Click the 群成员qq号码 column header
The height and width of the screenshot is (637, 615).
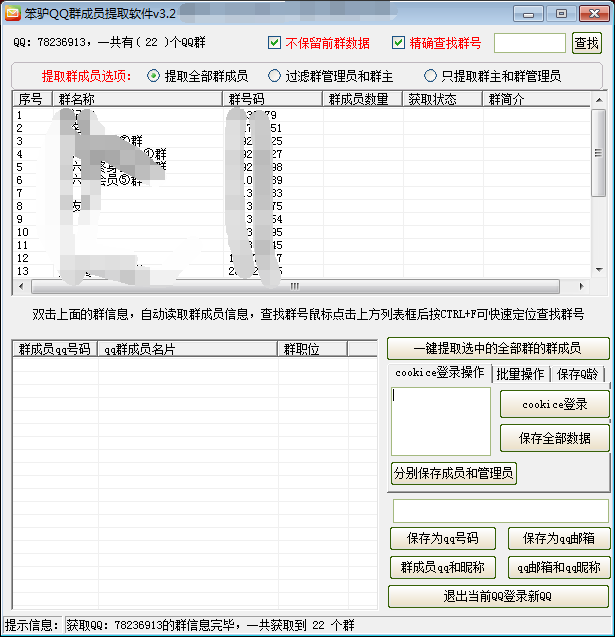(x=55, y=349)
